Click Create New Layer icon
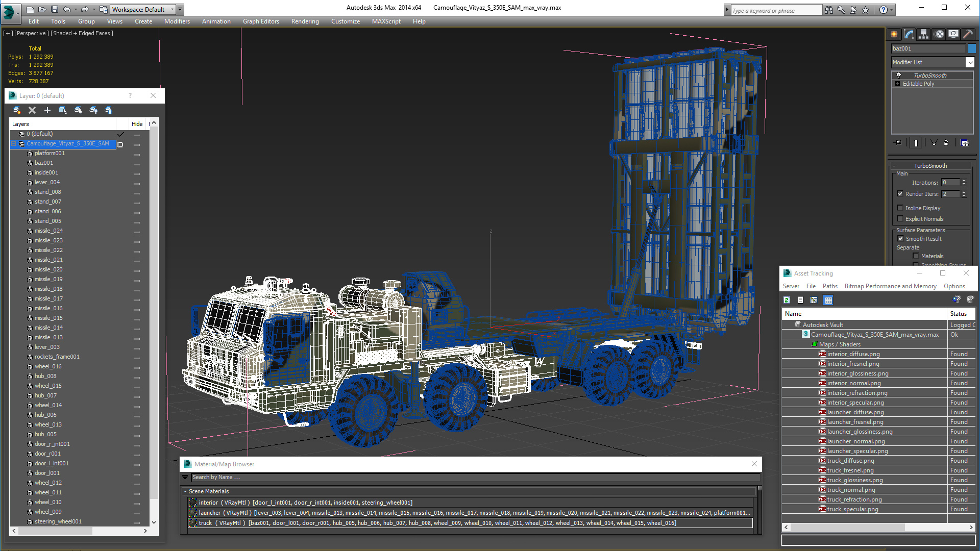Screen dimensions: 980x551 click(x=16, y=110)
